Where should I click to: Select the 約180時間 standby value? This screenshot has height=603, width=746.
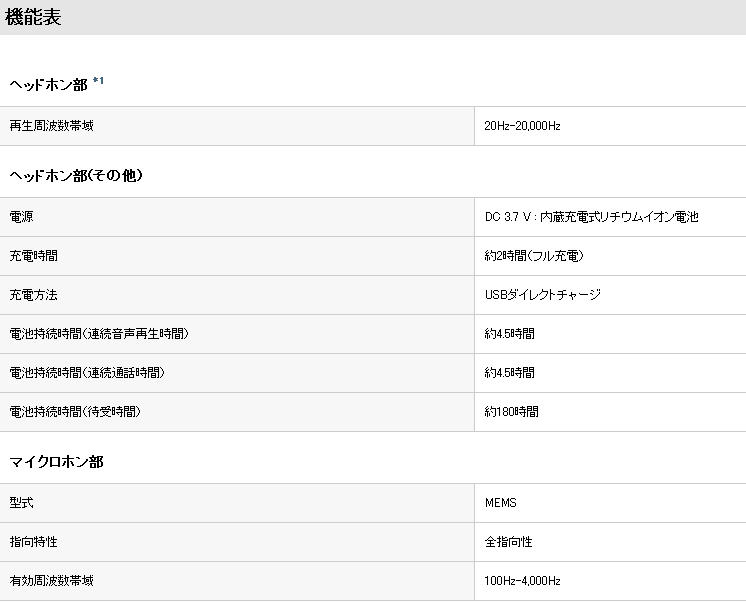(x=511, y=412)
